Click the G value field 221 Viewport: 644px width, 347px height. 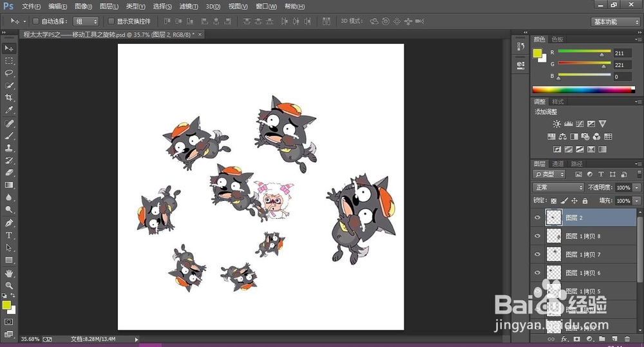(622, 65)
